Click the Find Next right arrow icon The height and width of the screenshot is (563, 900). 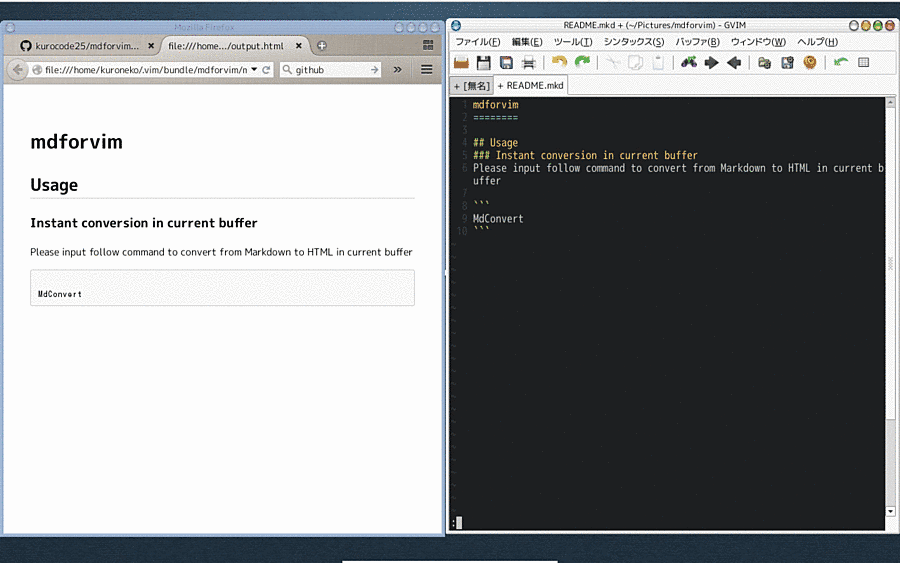712,62
